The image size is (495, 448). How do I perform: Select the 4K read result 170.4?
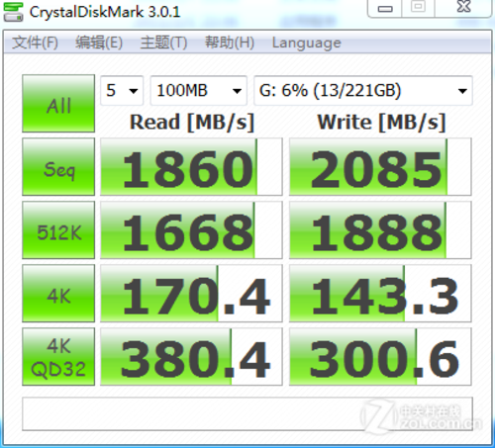coord(191,294)
